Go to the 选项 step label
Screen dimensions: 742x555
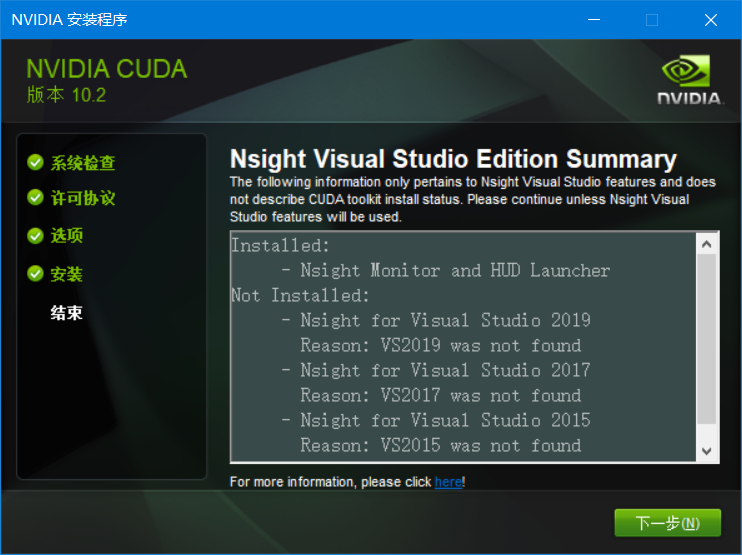(x=67, y=236)
